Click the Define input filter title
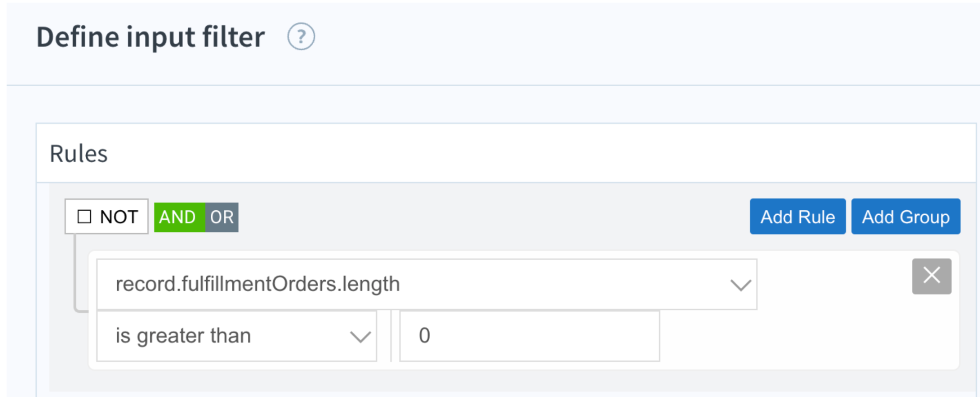 151,37
